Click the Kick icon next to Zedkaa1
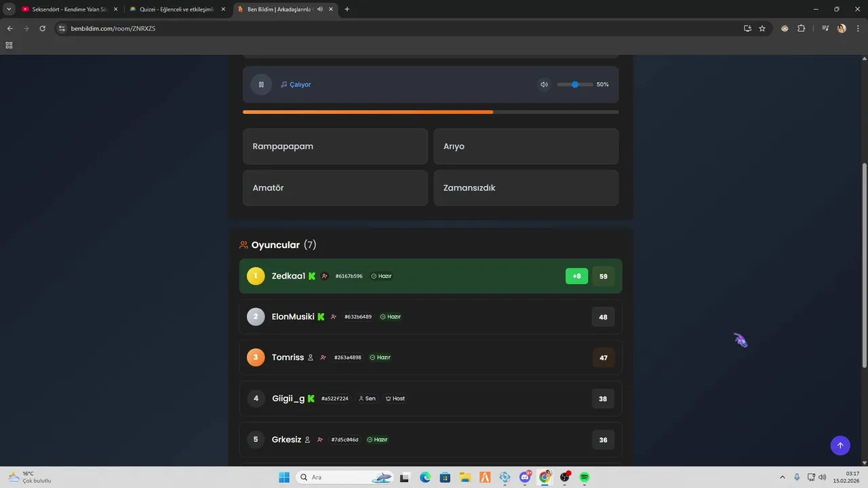The height and width of the screenshot is (488, 868). (x=312, y=276)
